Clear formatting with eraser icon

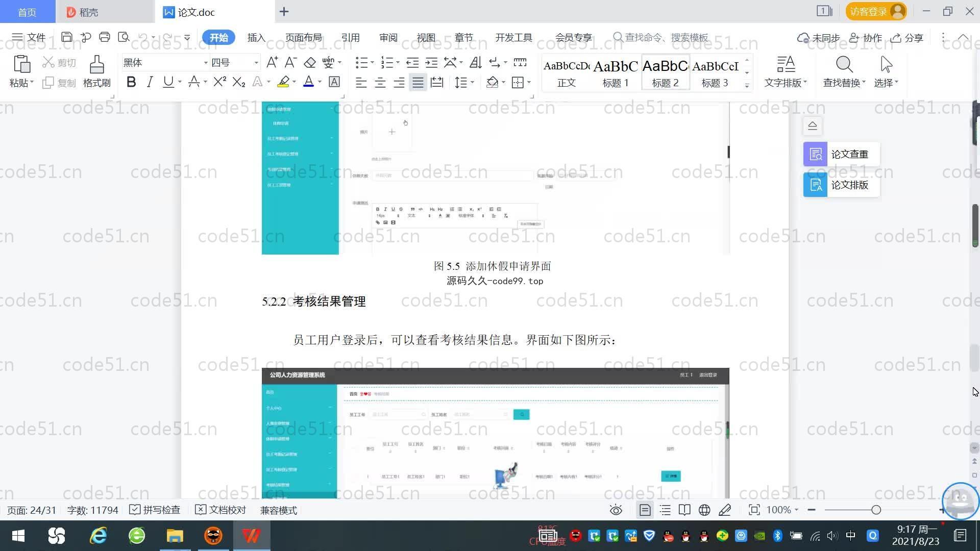310,63
